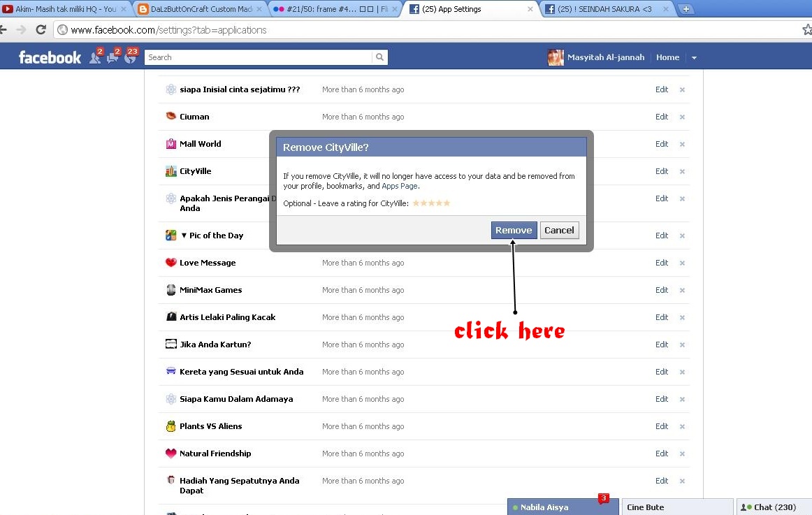The image size is (812, 515).
Task: Open Masyitah Al-jannah profile picture
Action: pos(555,57)
